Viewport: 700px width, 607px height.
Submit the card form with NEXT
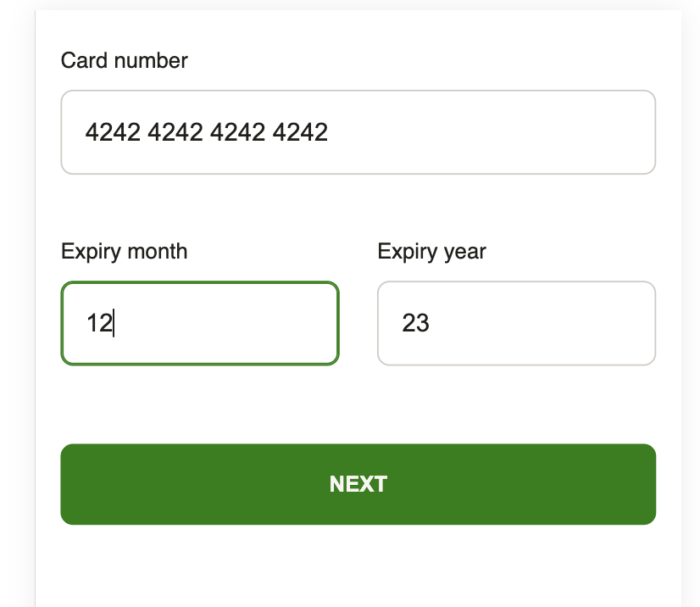pyautogui.click(x=358, y=484)
